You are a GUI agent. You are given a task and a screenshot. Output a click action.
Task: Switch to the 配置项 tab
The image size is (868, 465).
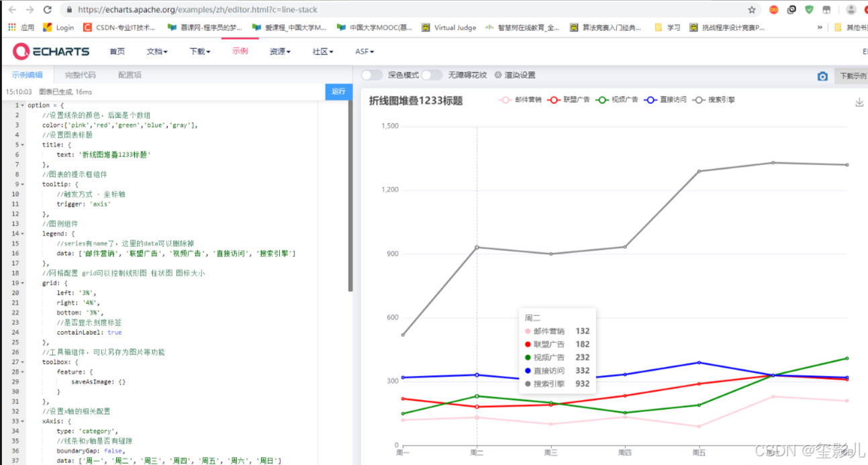(x=130, y=74)
